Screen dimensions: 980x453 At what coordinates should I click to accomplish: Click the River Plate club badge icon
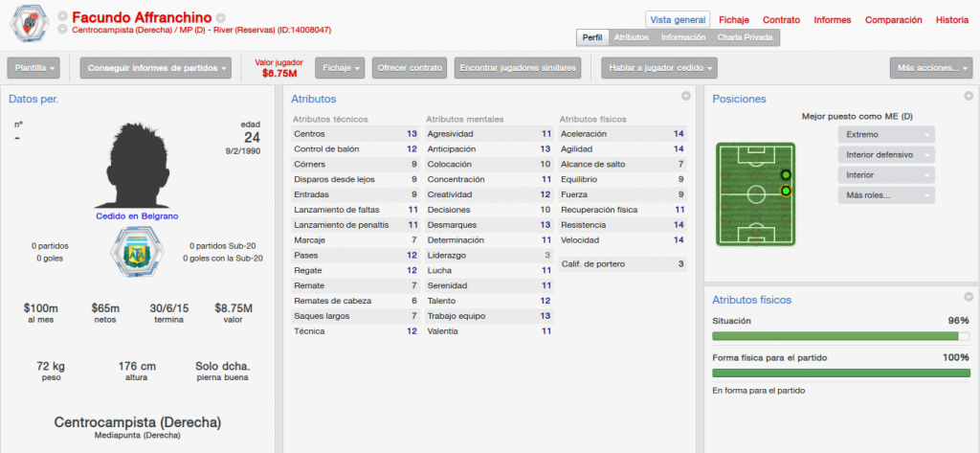click(x=28, y=23)
